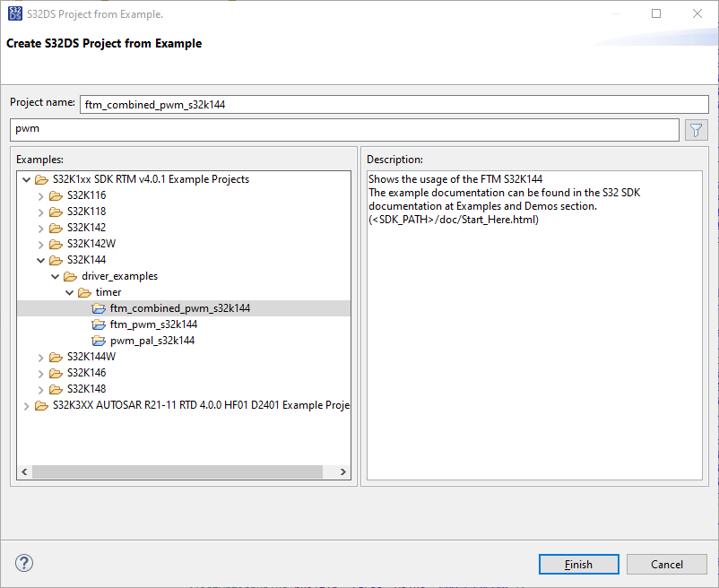The height and width of the screenshot is (588, 719).
Task: Expand the S32K3XX AUTOSAR example projects node
Action: [x=26, y=404]
